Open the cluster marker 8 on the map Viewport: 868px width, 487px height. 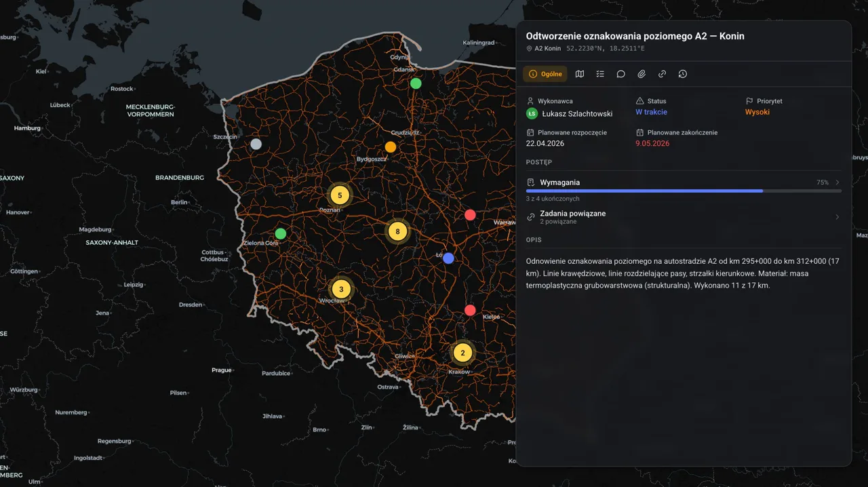tap(397, 231)
